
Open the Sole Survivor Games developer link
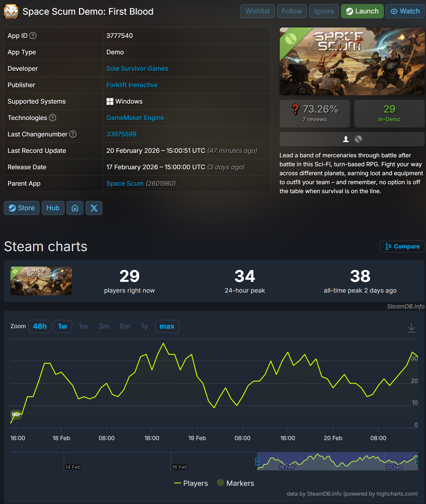[137, 69]
